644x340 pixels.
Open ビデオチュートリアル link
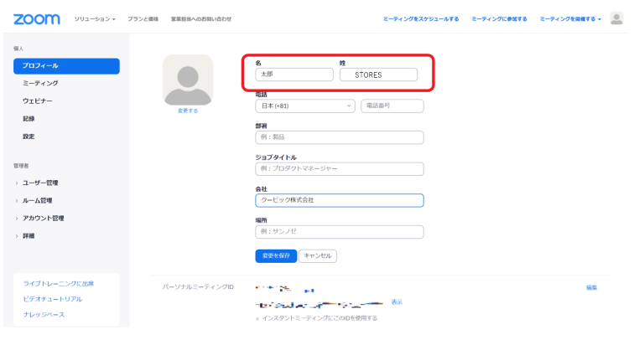tap(53, 300)
